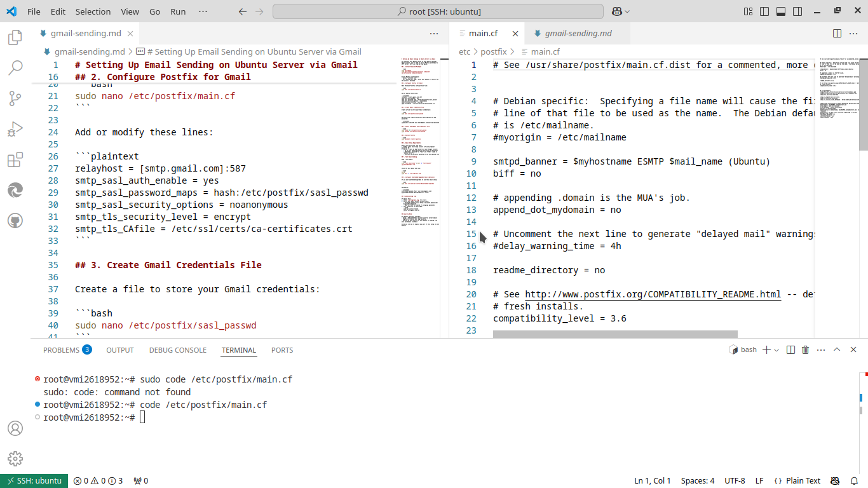Open the Explorer view in activity bar
This screenshot has width=868, height=488.
point(15,37)
